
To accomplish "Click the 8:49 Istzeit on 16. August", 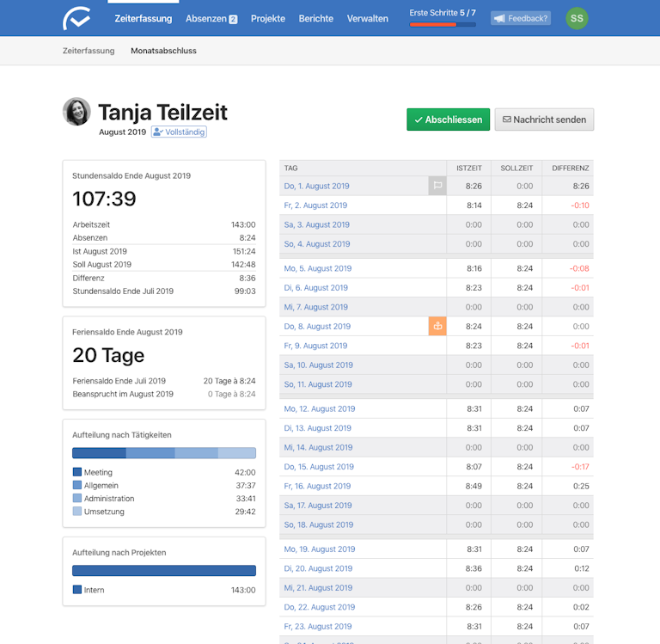I will click(x=474, y=487).
